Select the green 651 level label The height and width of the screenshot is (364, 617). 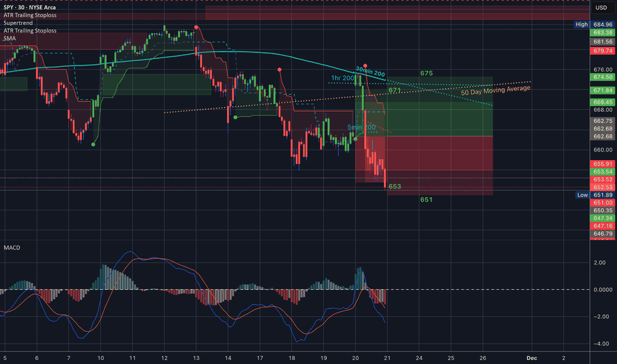click(x=426, y=199)
